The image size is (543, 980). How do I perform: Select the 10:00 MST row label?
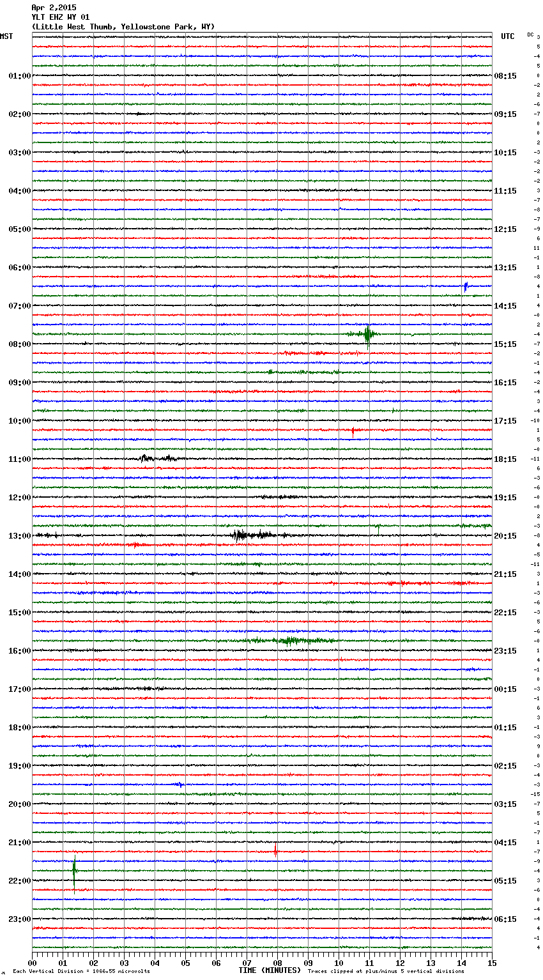20,421
